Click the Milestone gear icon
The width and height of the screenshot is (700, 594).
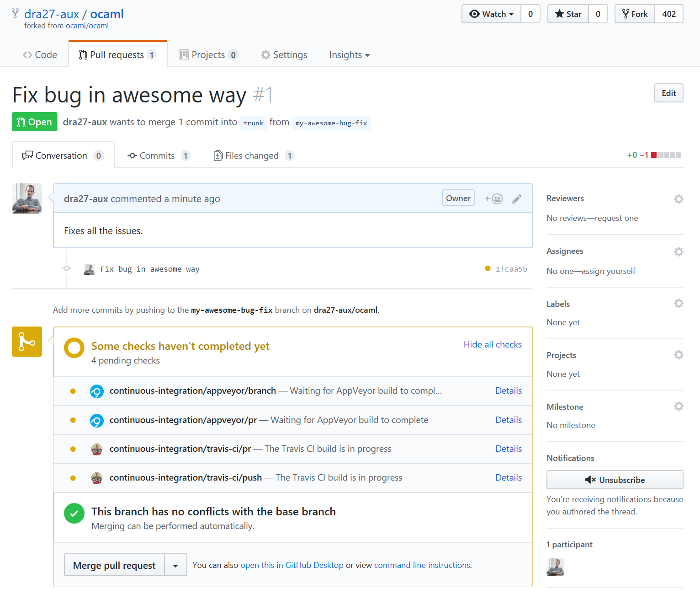[679, 406]
